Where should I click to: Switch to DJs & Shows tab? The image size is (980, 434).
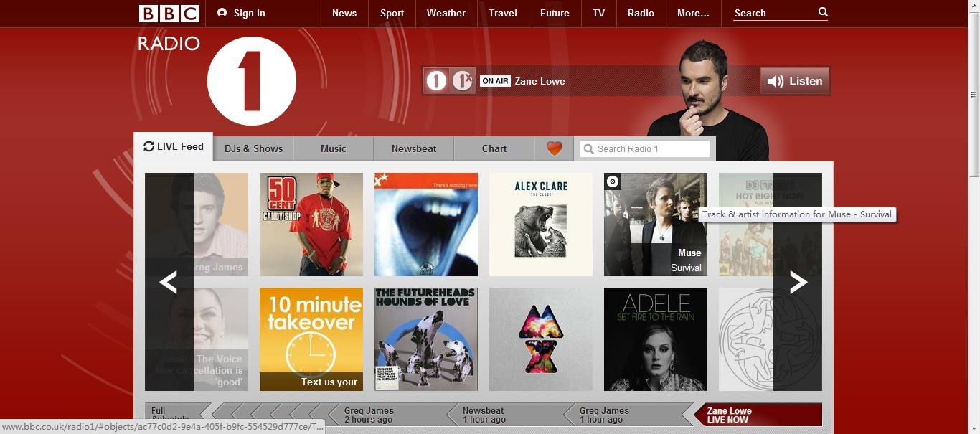point(253,148)
